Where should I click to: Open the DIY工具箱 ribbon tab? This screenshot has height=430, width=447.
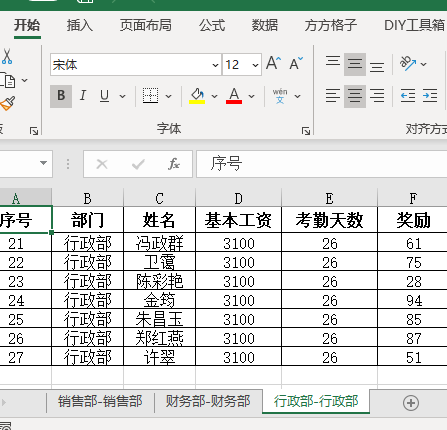(414, 25)
